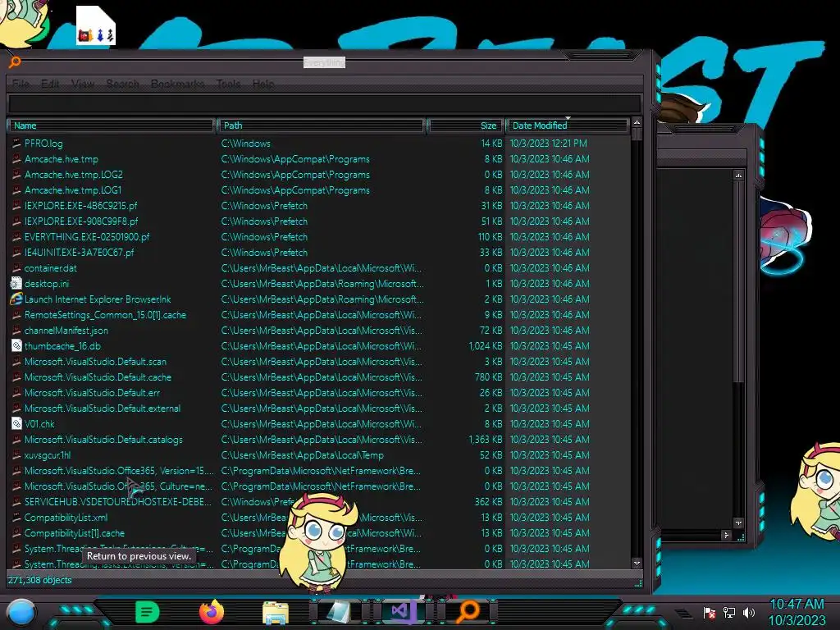
Task: Click the network tray icon
Action: 729,612
